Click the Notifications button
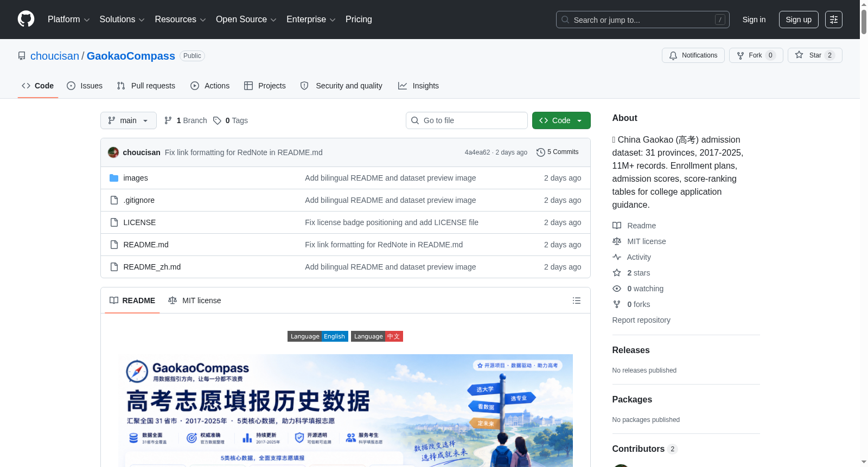Image resolution: width=868 pixels, height=467 pixels. [693, 55]
